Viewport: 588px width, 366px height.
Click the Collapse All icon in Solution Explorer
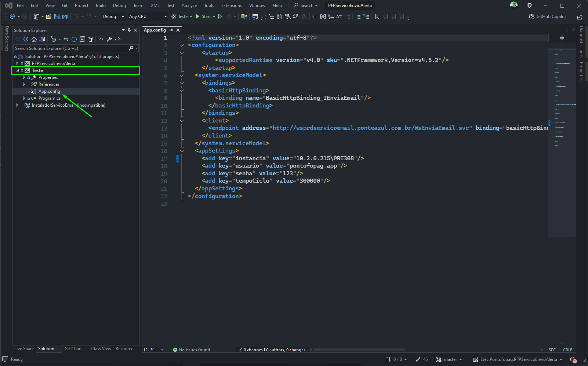(82, 39)
